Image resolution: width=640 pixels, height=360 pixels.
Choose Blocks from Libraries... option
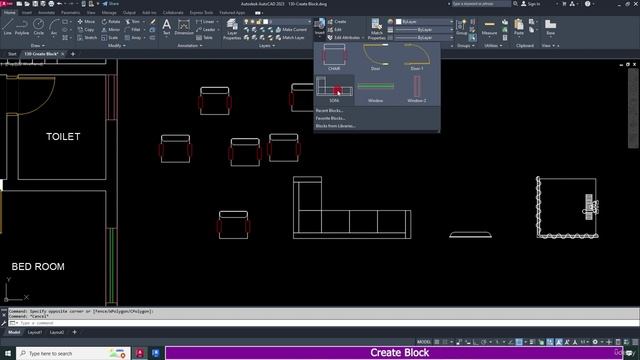[335, 126]
